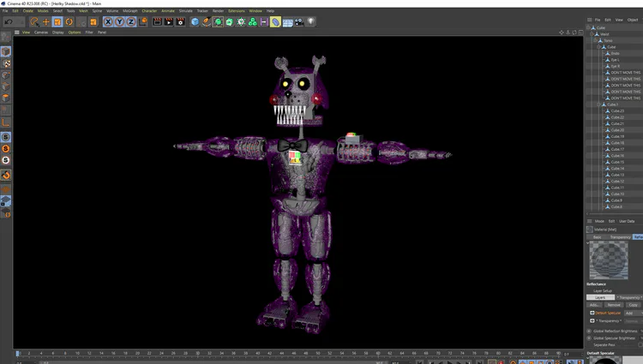Click Render View clapperboard icon
The height and width of the screenshot is (364, 643).
click(x=157, y=21)
